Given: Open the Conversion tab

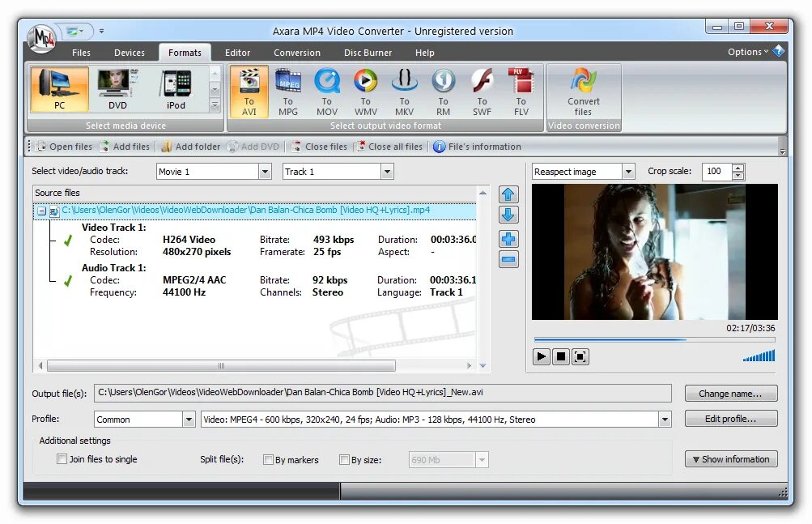Looking at the screenshot, I should tap(297, 53).
